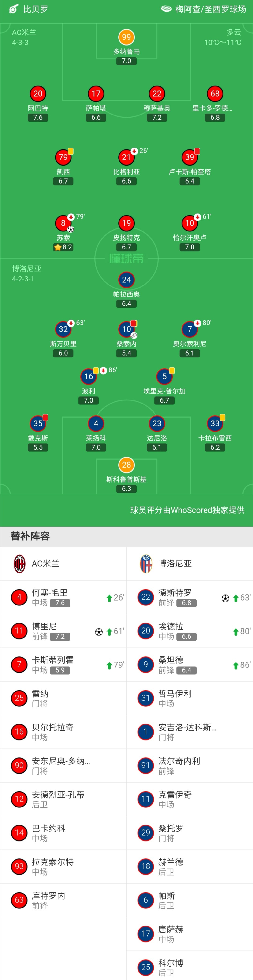Tap the goal ball icon next to 博里尼

tap(99, 632)
